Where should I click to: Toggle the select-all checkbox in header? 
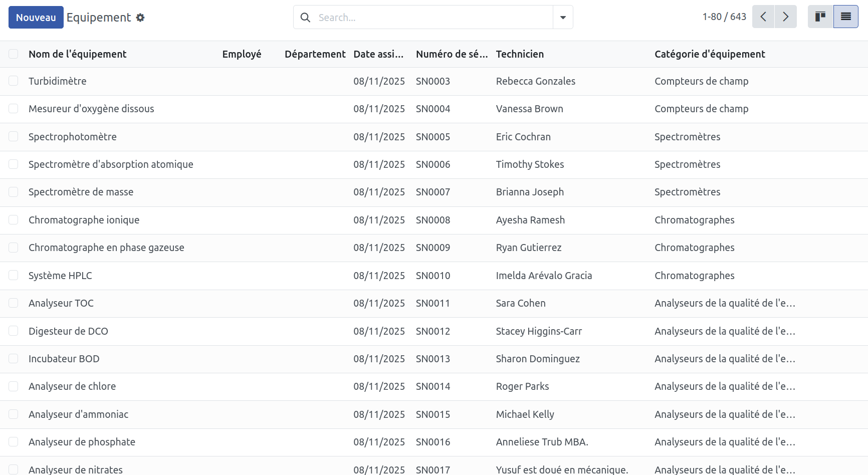coord(14,54)
